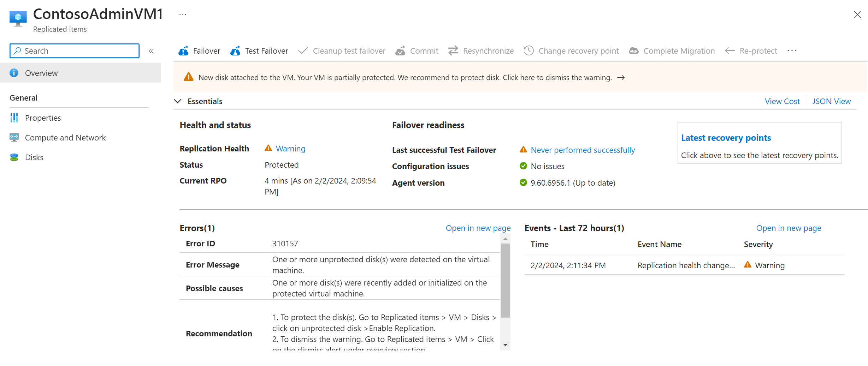Screen dimensions: 868x366
Task: Initiate a Failover for ContosoAdminVM1
Action: point(199,50)
